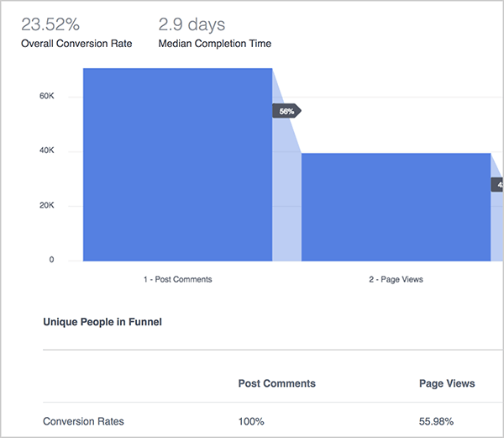
Task: Click the Overall Conversion Rate label
Action: [76, 44]
